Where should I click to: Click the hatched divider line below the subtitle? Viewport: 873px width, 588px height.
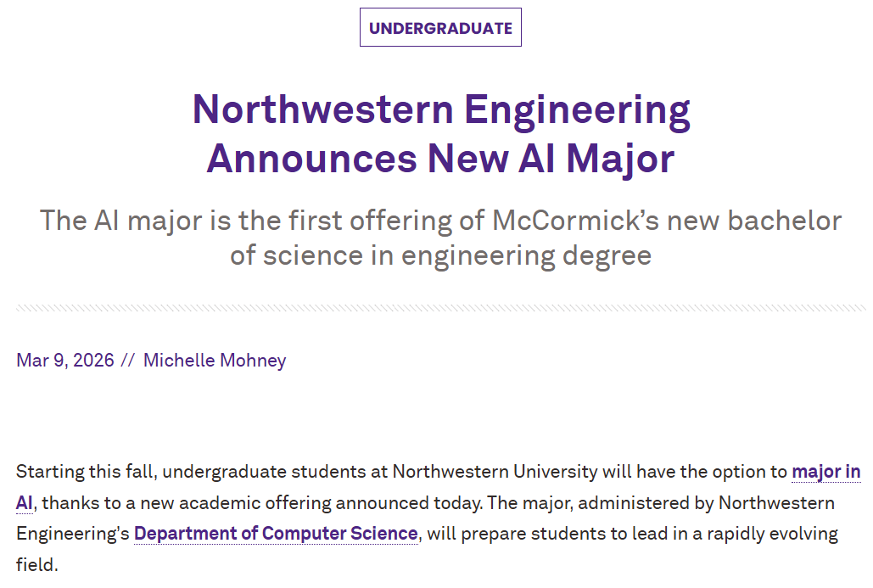(440, 307)
